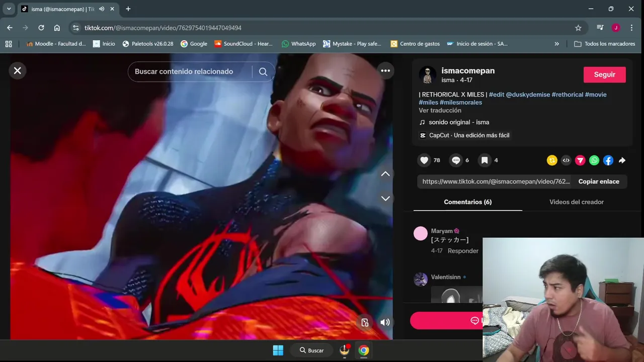Click 'Ver traducción' link
This screenshot has height=362, width=644.
pyautogui.click(x=440, y=111)
